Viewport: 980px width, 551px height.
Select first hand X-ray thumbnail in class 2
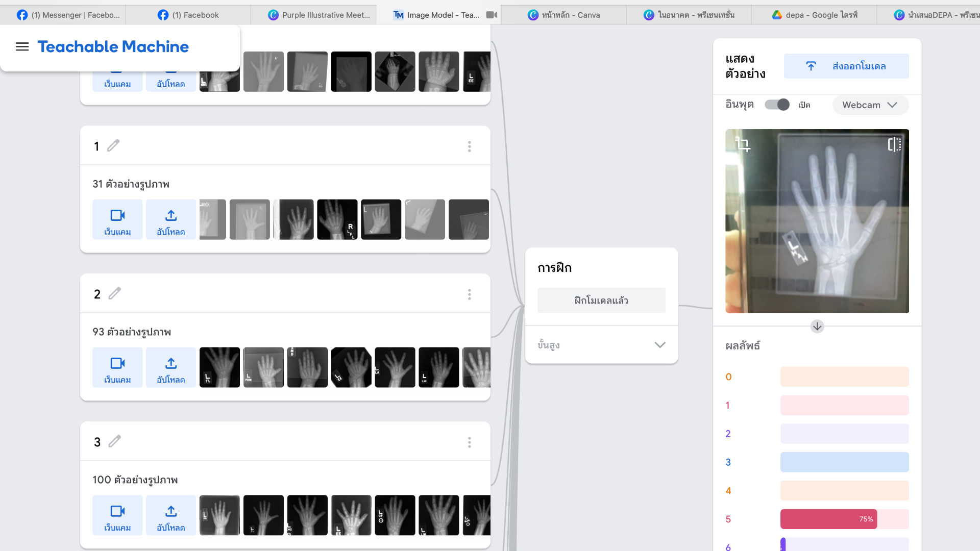(219, 367)
